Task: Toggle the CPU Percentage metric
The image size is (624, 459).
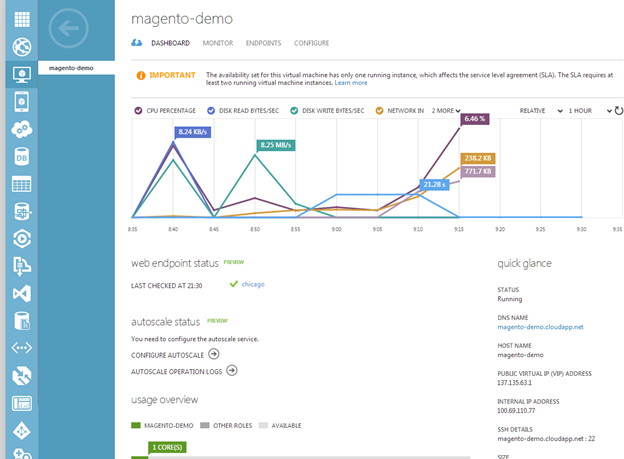Action: coord(167,110)
